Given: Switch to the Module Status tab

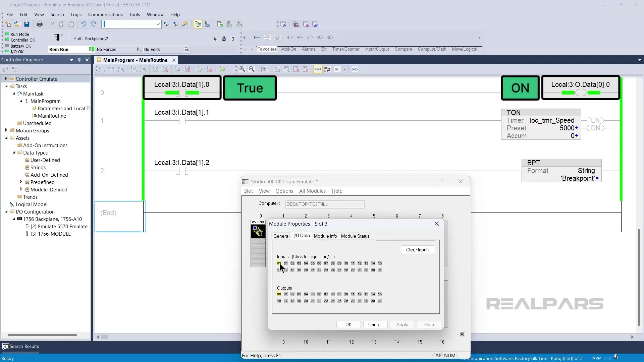Looking at the screenshot, I should tap(355, 236).
